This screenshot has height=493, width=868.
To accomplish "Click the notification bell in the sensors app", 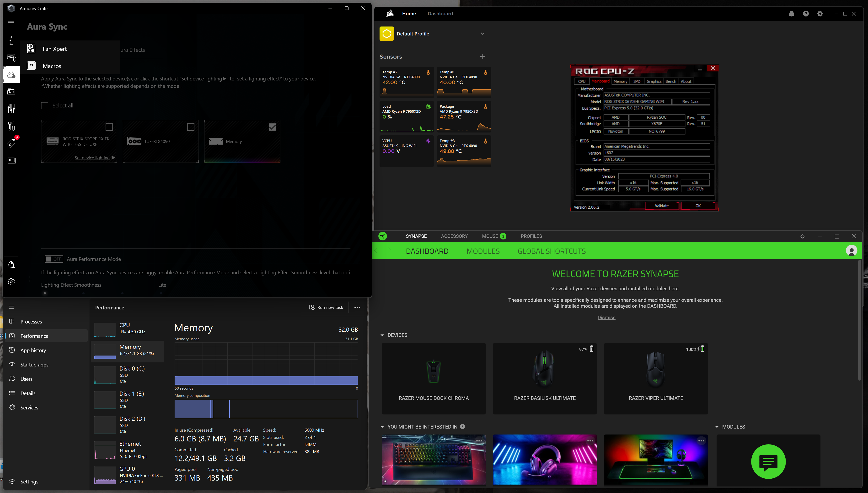I will tap(792, 14).
